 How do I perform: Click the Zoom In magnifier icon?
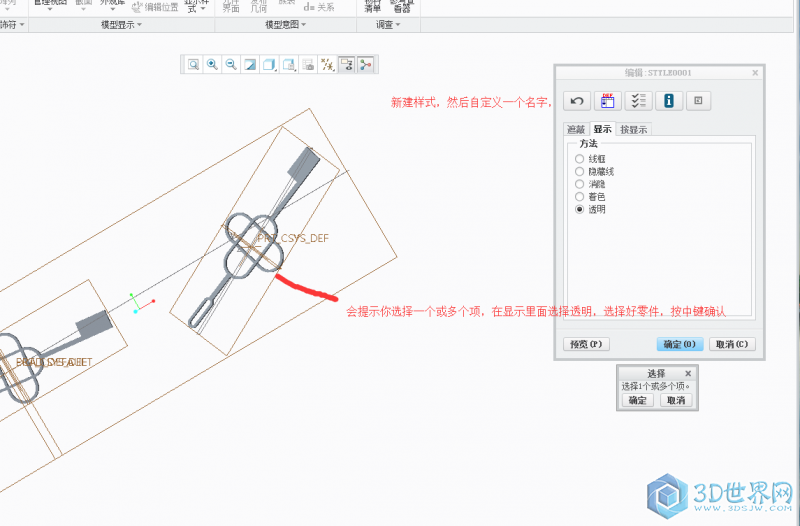212,64
